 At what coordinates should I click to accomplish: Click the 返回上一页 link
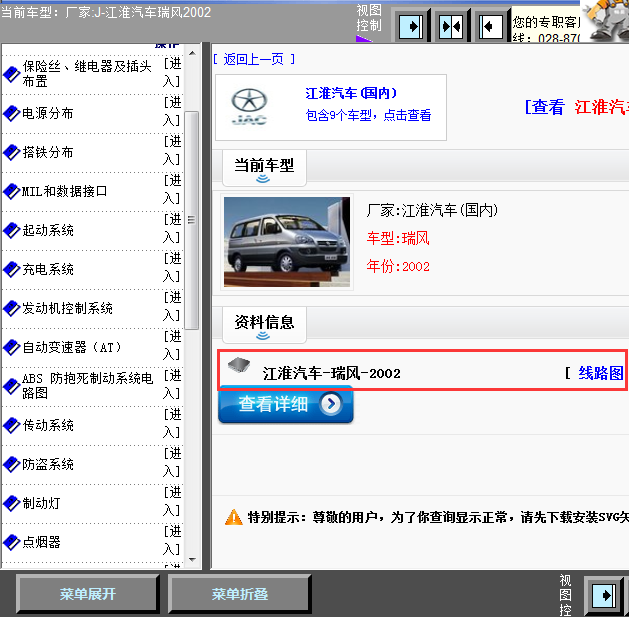pyautogui.click(x=254, y=59)
